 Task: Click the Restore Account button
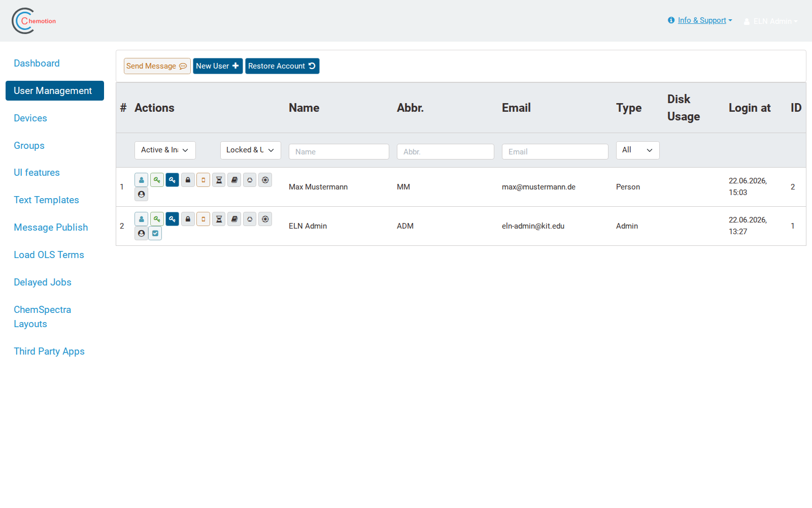pyautogui.click(x=282, y=66)
